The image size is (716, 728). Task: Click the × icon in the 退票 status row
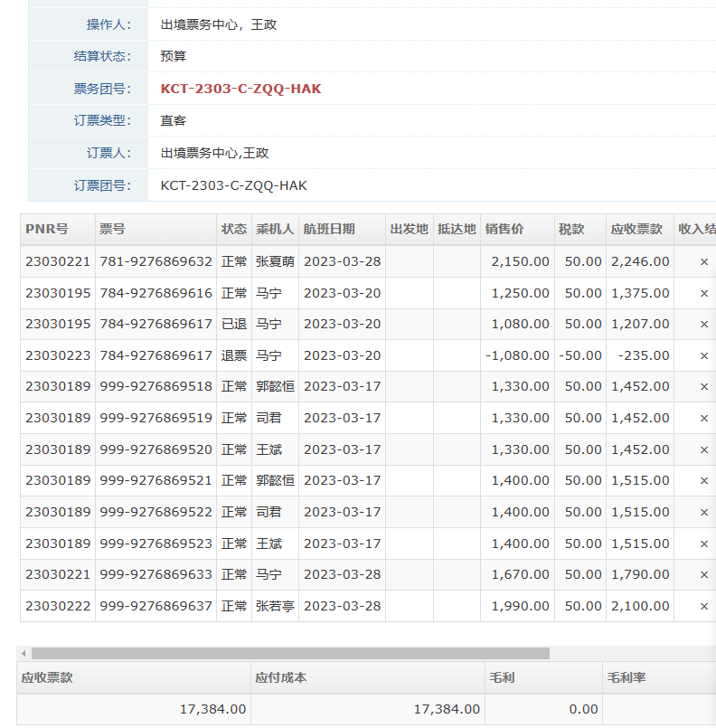point(704,355)
